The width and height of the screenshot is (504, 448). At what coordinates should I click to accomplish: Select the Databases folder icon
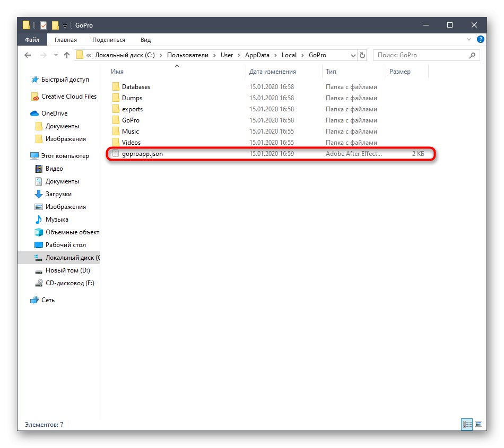click(x=116, y=87)
